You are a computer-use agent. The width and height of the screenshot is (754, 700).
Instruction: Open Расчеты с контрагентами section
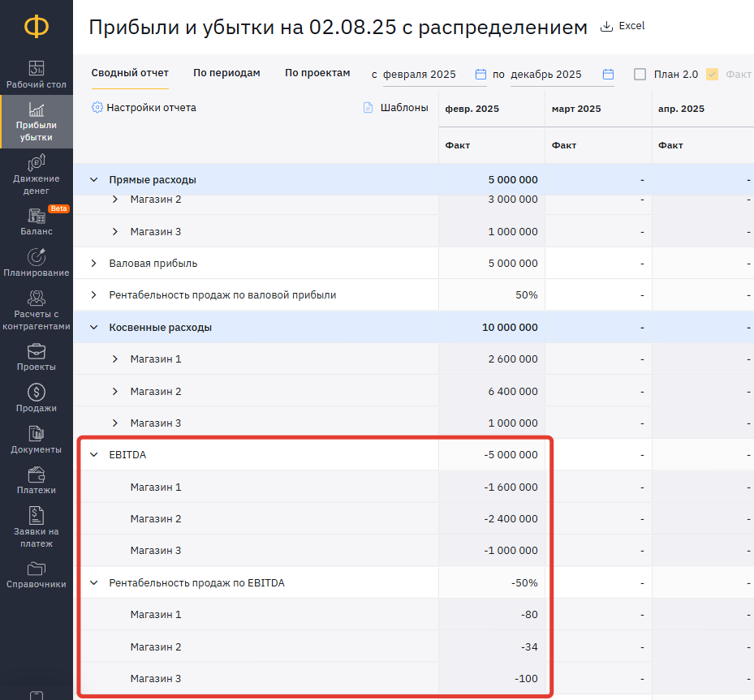36,310
